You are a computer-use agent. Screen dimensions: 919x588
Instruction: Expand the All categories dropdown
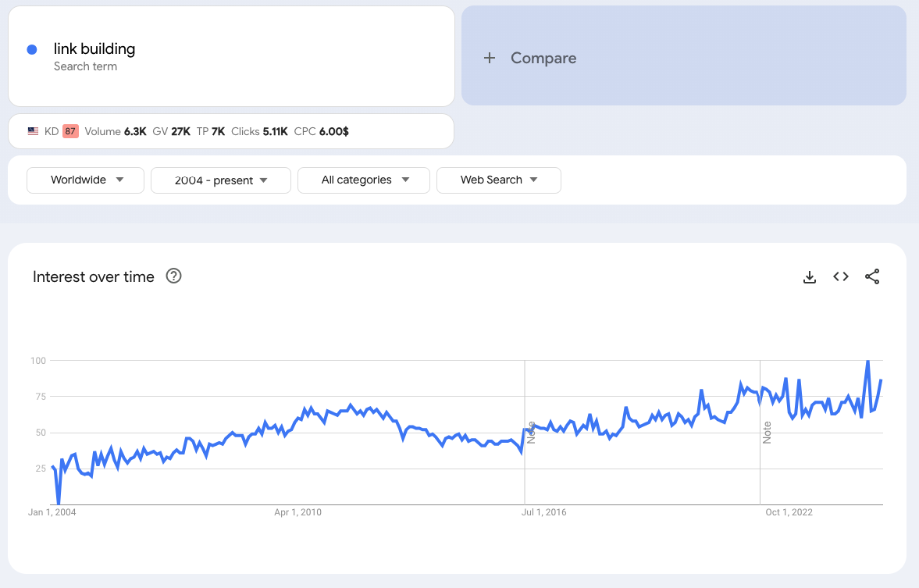(363, 180)
